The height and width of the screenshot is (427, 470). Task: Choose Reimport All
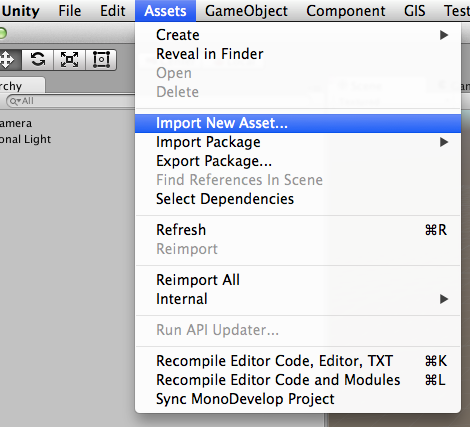point(298,280)
